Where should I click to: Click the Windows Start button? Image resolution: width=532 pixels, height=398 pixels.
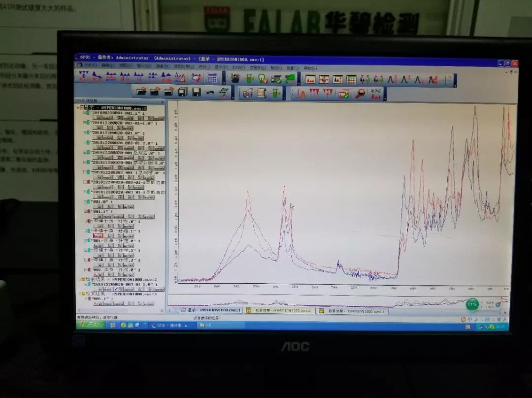[x=90, y=325]
